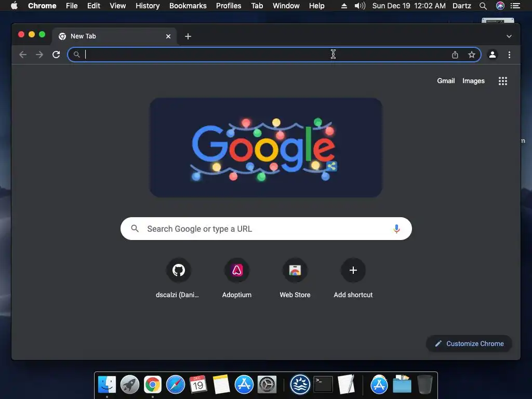Start voice search with microphone icon
Image resolution: width=532 pixels, height=399 pixels.
pos(396,229)
